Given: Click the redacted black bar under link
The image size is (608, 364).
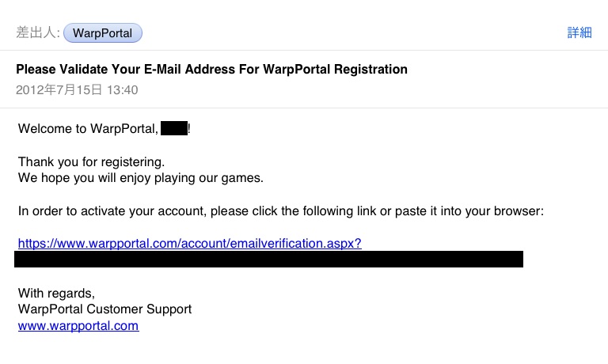Looking at the screenshot, I should point(268,259).
